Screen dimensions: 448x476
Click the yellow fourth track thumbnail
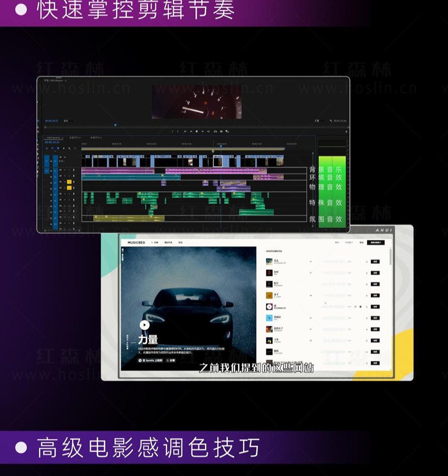269,295
